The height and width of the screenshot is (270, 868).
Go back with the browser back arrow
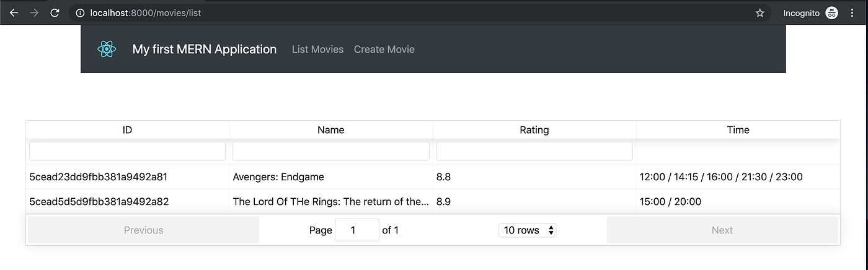click(14, 12)
